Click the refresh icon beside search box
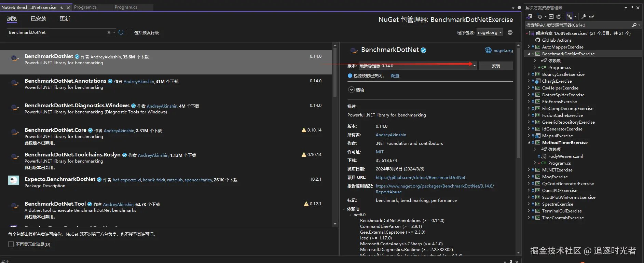Viewport: 644px width, 263px height. point(121,32)
